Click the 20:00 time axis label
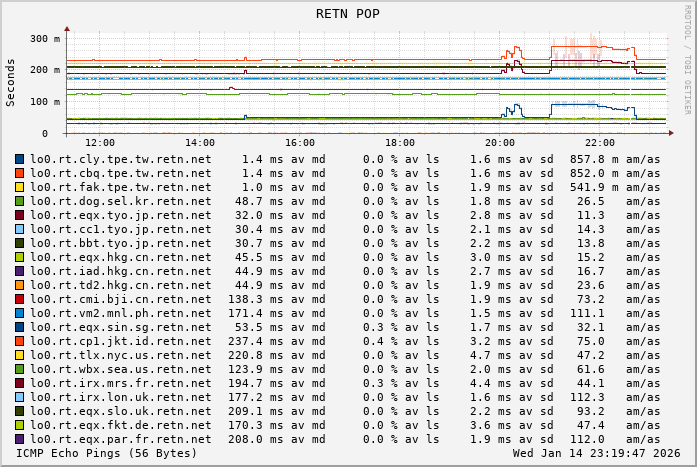This screenshot has width=697, height=467. tap(500, 143)
